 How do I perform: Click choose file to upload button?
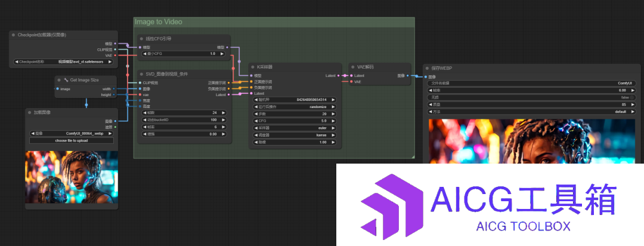[72, 141]
